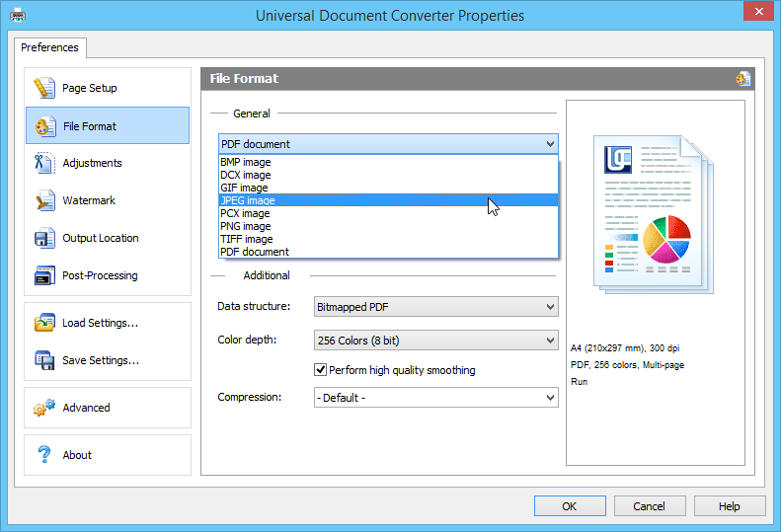The height and width of the screenshot is (532, 781).
Task: Open the Post-Processing section
Action: (108, 275)
